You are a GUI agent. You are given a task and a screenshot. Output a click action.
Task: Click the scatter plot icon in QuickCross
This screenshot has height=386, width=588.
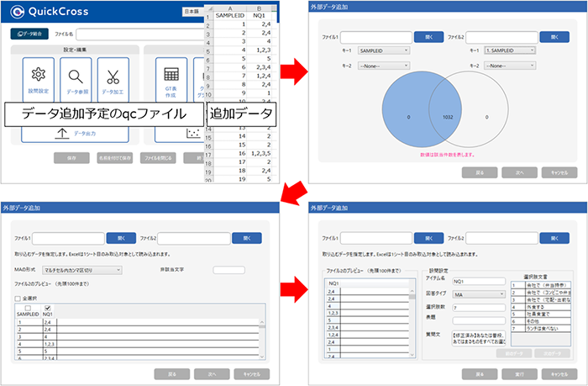193,134
